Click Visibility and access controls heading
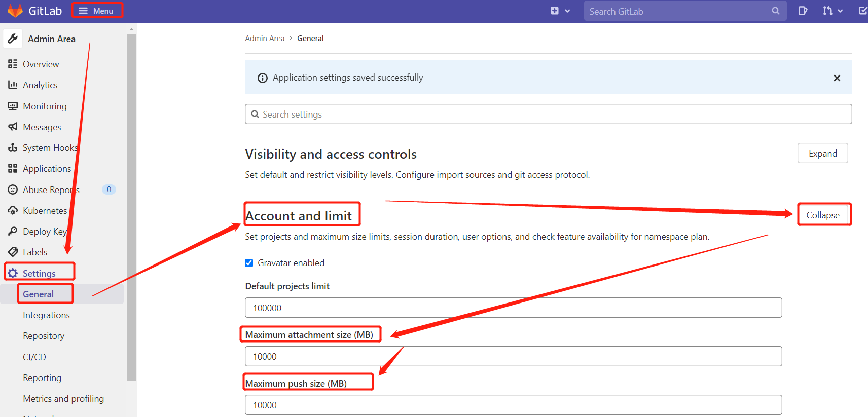868x417 pixels. pyautogui.click(x=331, y=154)
